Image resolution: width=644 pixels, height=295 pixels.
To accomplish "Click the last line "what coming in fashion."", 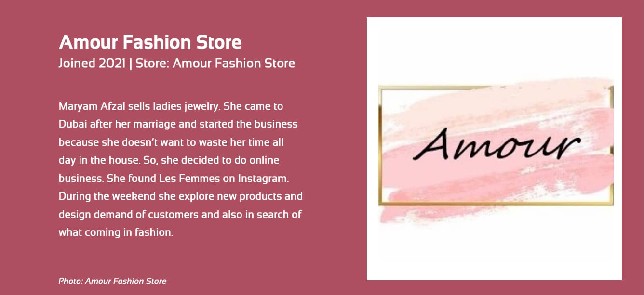I will pyautogui.click(x=116, y=232).
